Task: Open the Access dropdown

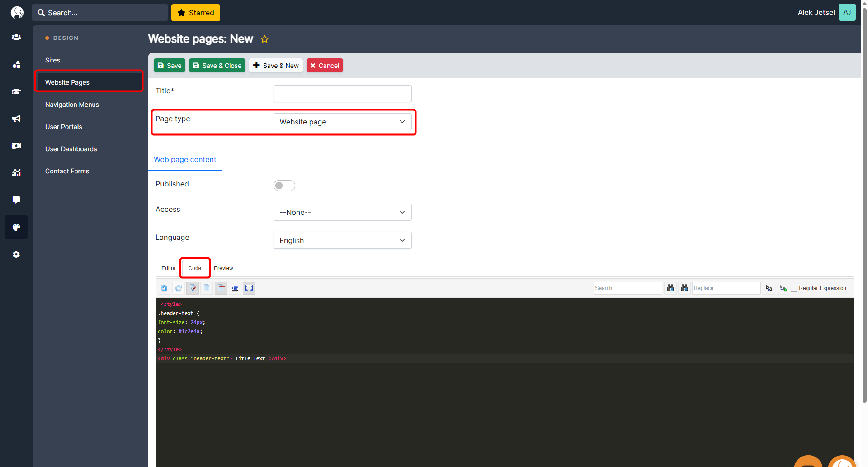Action: click(x=343, y=212)
